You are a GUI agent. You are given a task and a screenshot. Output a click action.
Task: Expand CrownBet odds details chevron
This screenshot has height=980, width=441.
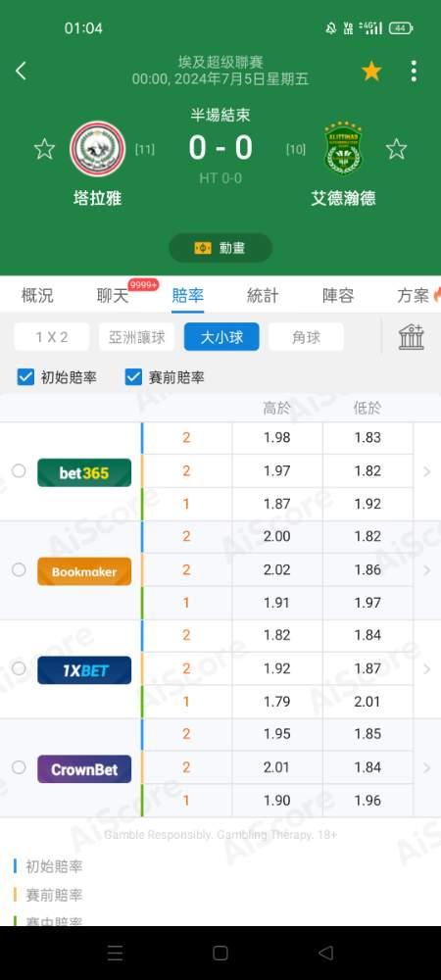click(x=427, y=767)
